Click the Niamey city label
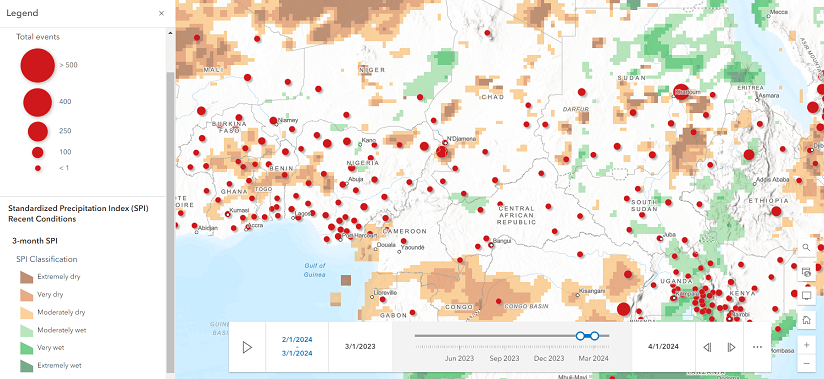Image resolution: width=824 pixels, height=379 pixels. [x=288, y=120]
